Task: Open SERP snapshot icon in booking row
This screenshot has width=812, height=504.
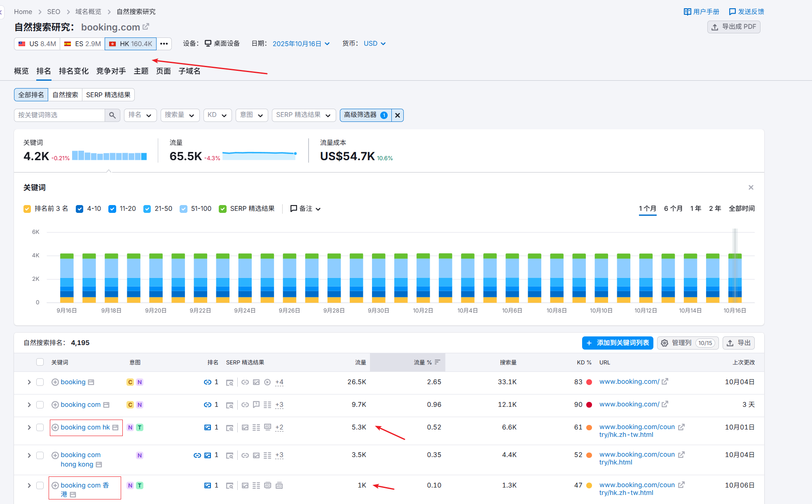Action: click(229, 383)
